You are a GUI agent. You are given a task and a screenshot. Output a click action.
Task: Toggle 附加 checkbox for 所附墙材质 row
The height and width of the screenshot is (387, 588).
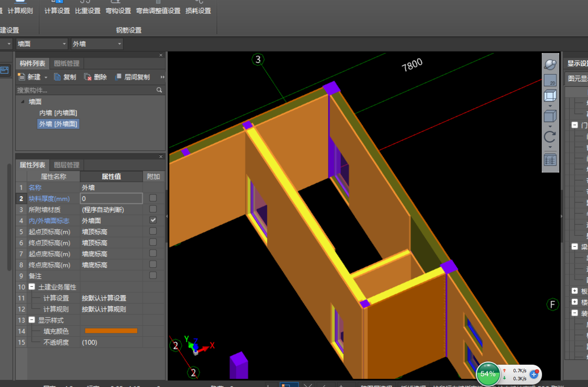pyautogui.click(x=153, y=209)
